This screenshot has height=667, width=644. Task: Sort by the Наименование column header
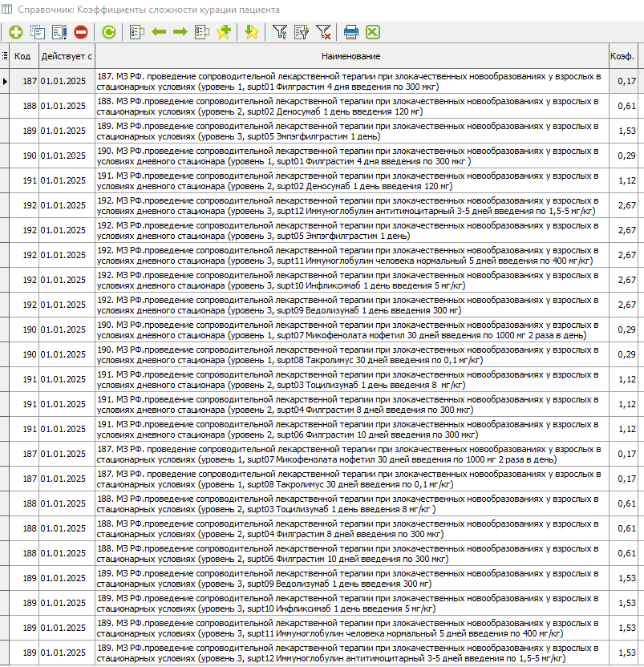(350, 56)
